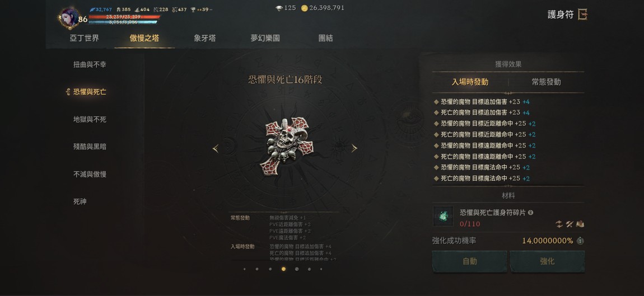Select 地獄與不死 in the left list
The image size is (644, 296).
point(90,120)
